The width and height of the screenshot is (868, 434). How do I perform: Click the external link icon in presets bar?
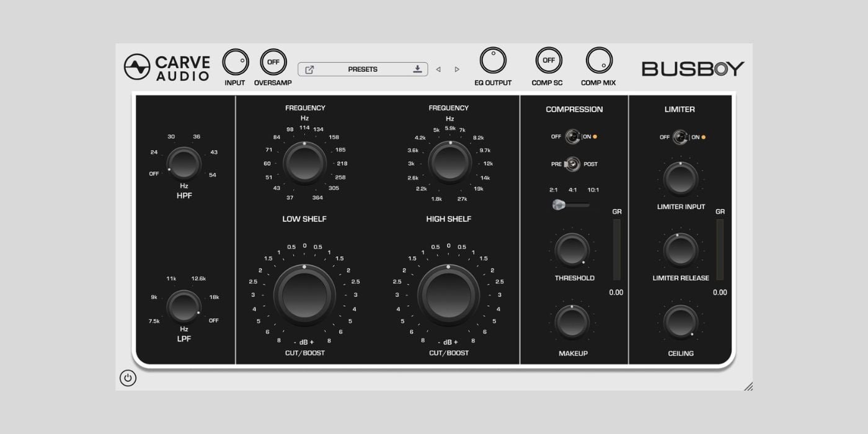(x=309, y=69)
